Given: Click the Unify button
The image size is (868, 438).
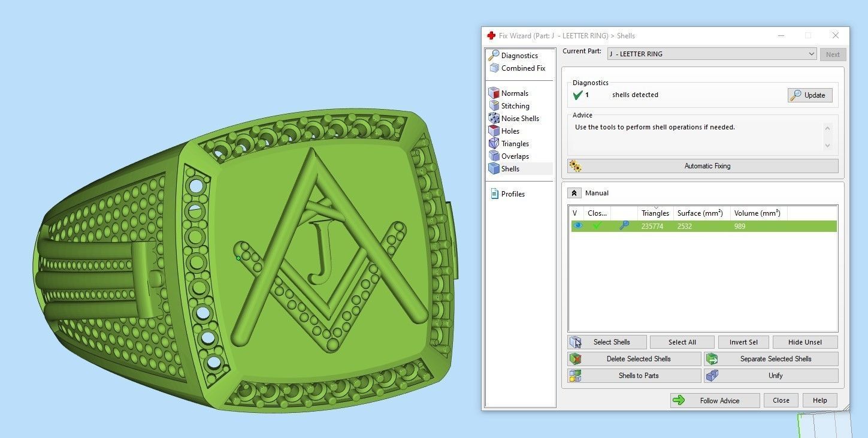Looking at the screenshot, I should pyautogui.click(x=771, y=376).
